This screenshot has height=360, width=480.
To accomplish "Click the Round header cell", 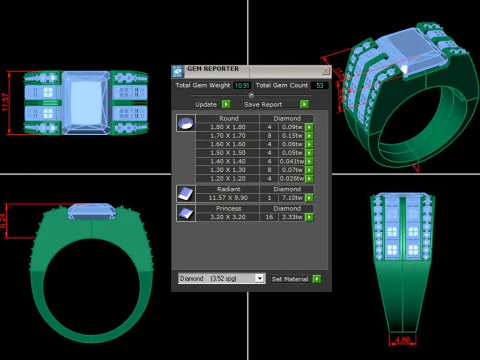I will [228, 118].
